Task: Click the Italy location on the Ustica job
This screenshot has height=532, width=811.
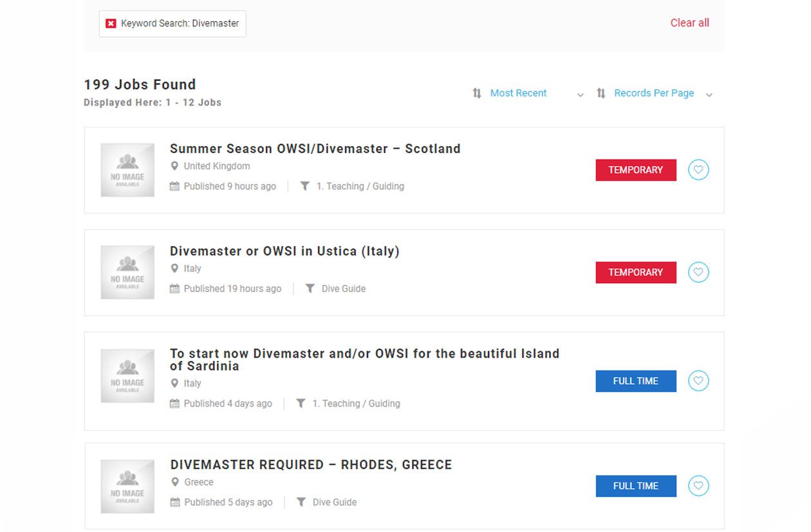Action: pos(192,268)
